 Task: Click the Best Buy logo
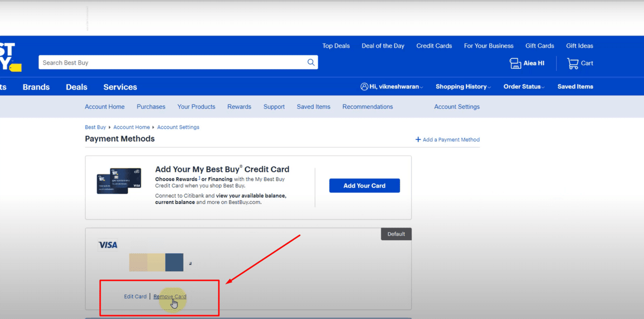(x=11, y=57)
